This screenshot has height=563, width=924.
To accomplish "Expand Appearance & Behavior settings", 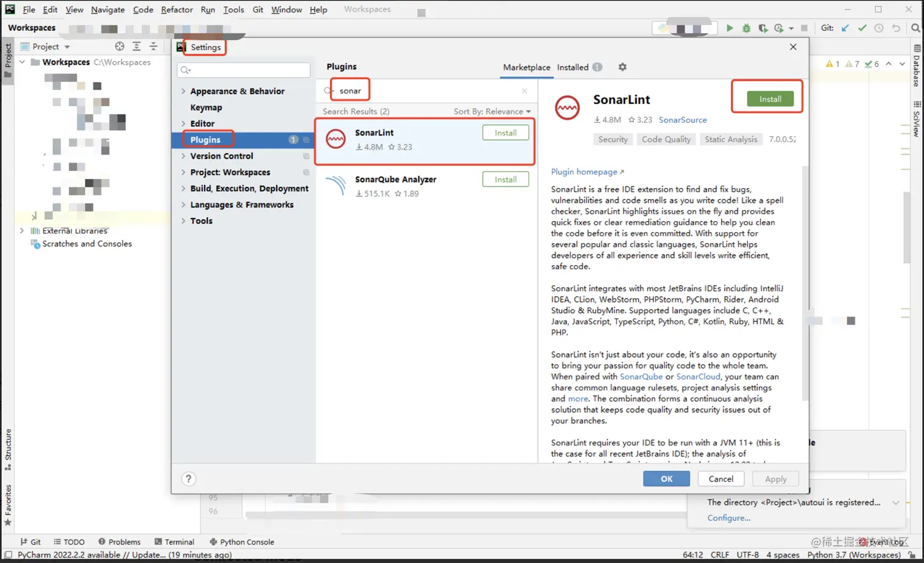I will click(x=183, y=91).
